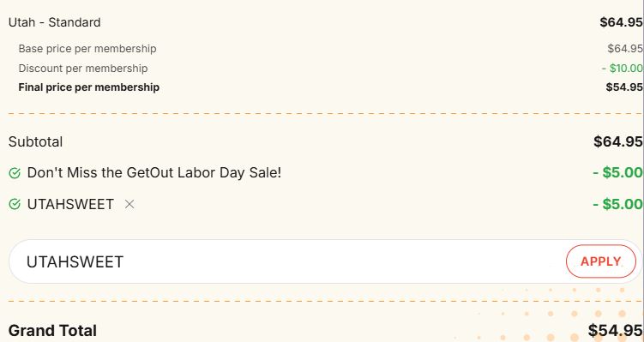Click the green - $10.00 discount amount

(x=623, y=69)
